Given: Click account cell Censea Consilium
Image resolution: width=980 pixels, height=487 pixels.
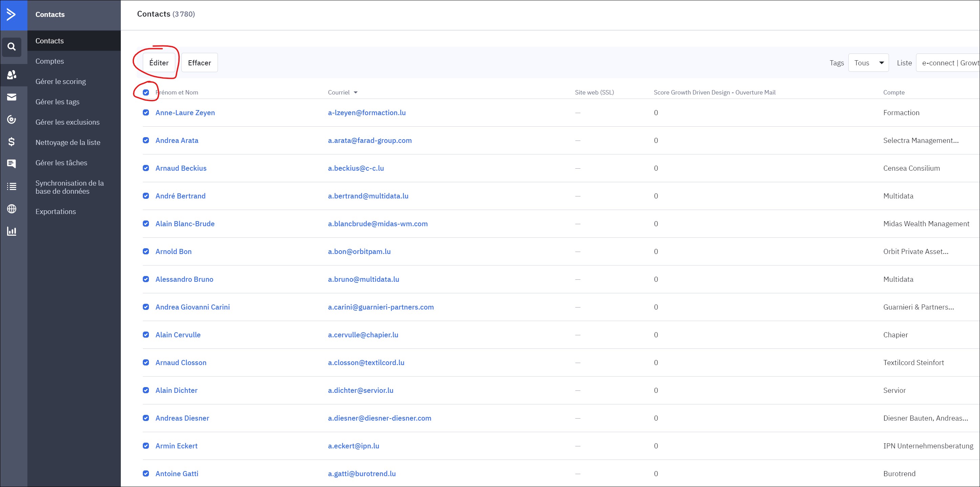Looking at the screenshot, I should click(912, 168).
